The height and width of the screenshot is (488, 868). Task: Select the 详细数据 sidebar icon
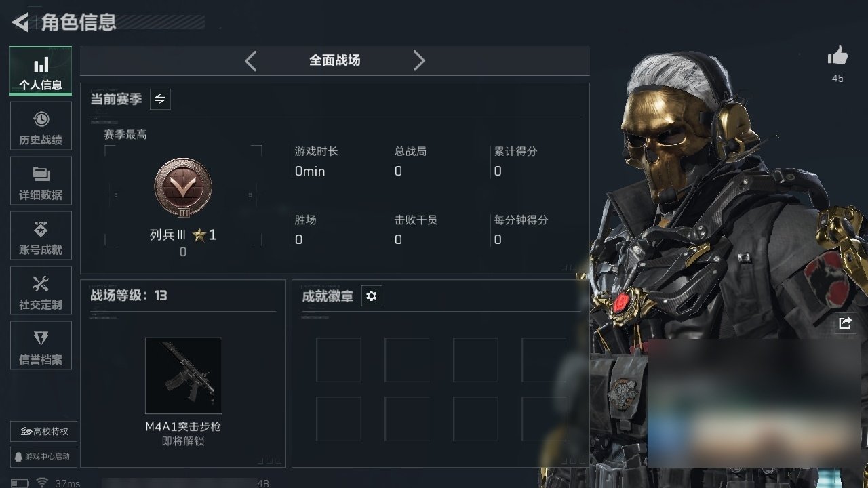coord(41,181)
